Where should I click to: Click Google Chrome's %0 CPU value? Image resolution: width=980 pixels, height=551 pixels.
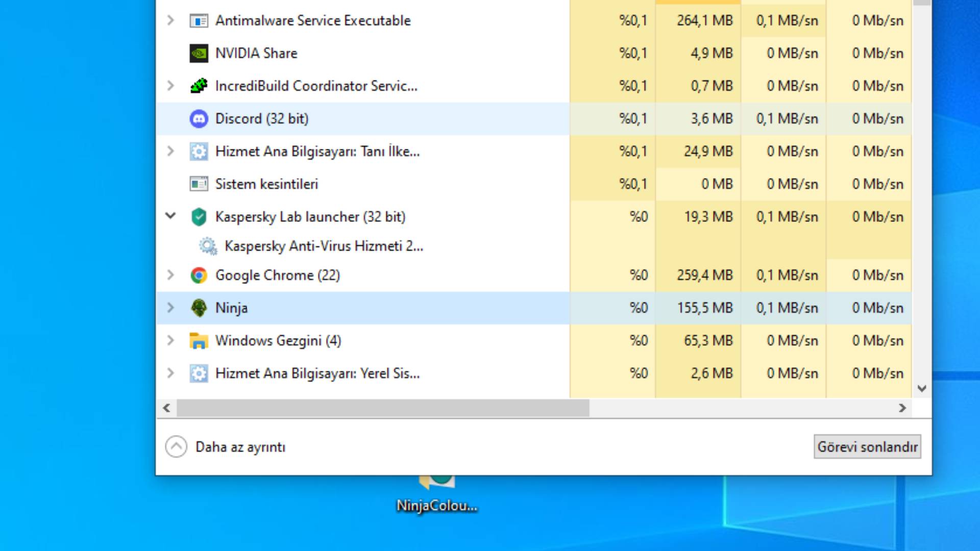pos(639,275)
